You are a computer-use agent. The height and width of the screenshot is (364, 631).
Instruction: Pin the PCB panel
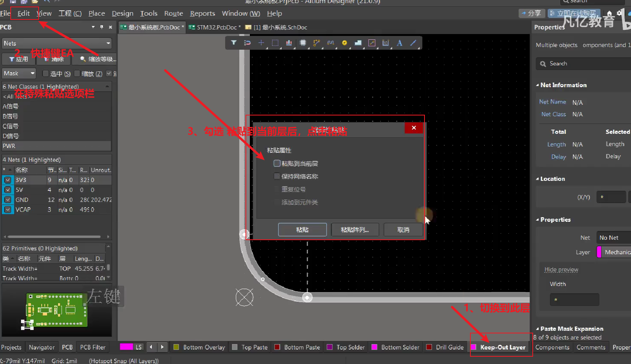tap(102, 27)
